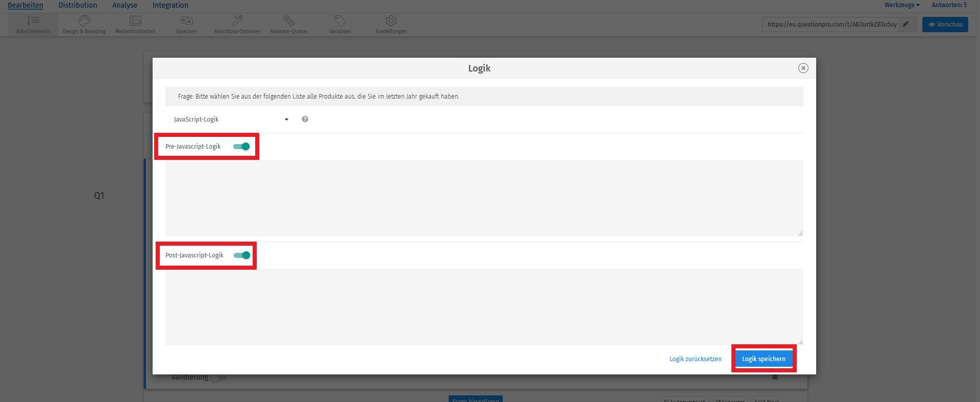Open the Variablen tag icon
Image resolution: width=980 pixels, height=402 pixels.
point(340,20)
